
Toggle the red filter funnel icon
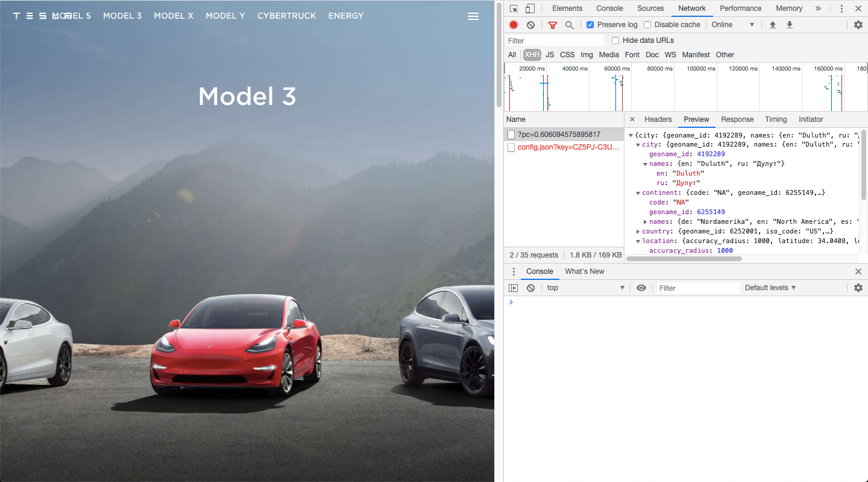553,25
